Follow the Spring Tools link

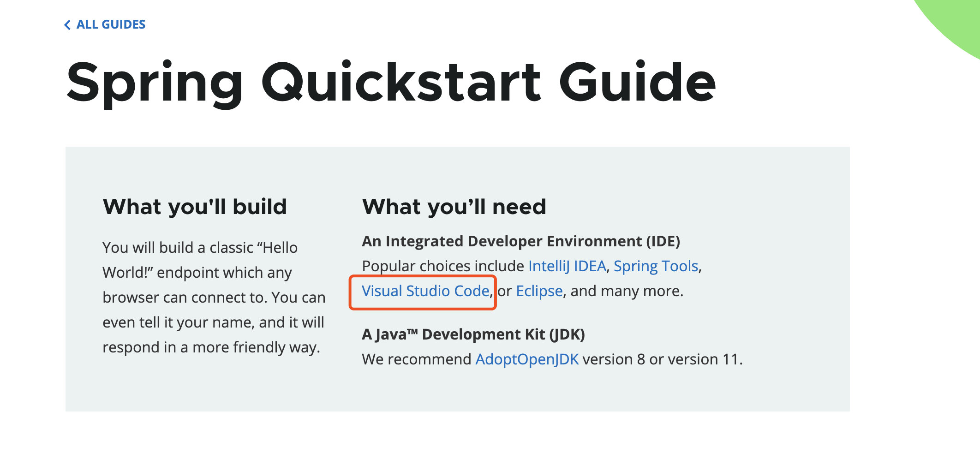coord(656,266)
